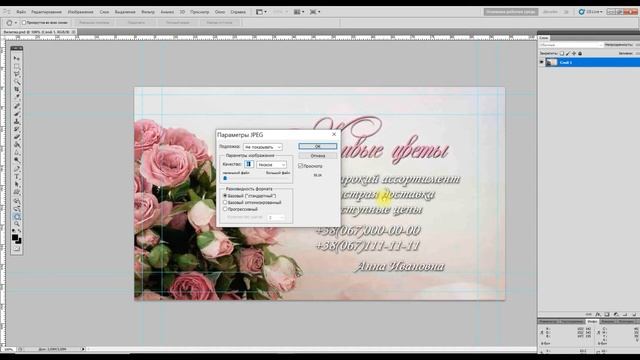Image resolution: width=640 pixels, height=360 pixels.
Task: Select the 'Базовый оптимизированный' radio button
Action: click(225, 202)
